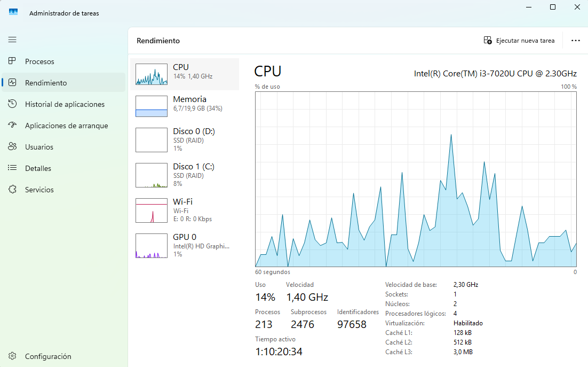Click the Caché L3 3,0 MB value
Image resolution: width=588 pixels, height=367 pixels.
pyautogui.click(x=463, y=352)
